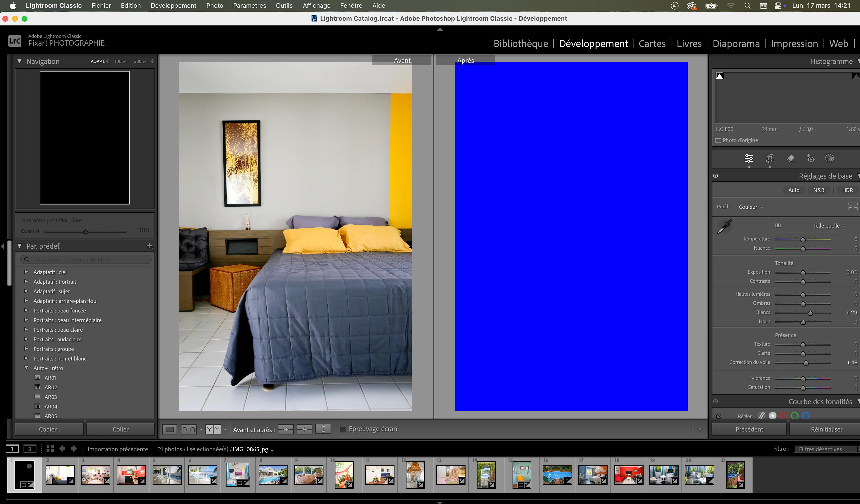This screenshot has height=504, width=860.
Task: Click the Blancs slider handle
Action: (x=810, y=313)
